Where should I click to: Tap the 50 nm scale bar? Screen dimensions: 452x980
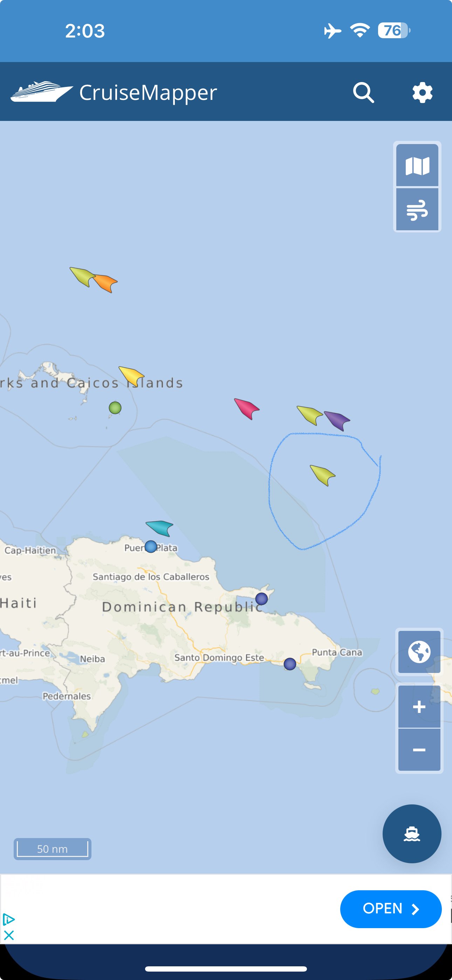tap(53, 849)
